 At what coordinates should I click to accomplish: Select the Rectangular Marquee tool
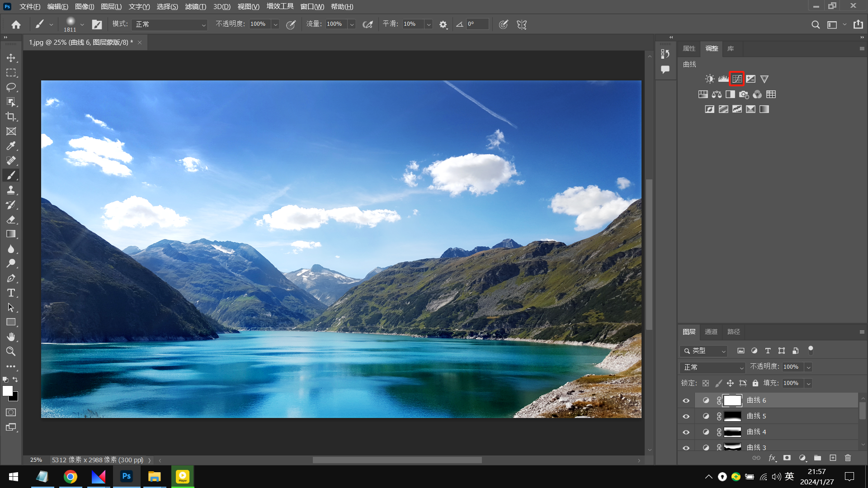[11, 73]
